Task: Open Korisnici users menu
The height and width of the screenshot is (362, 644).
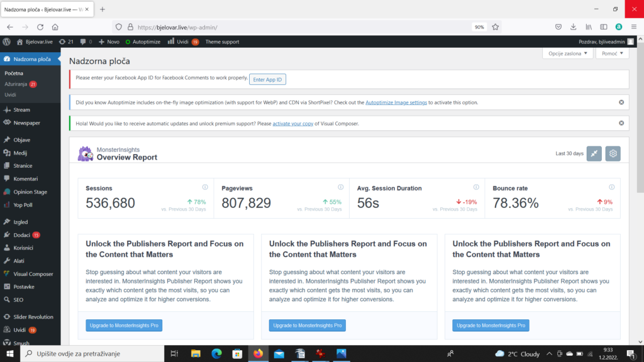Action: coord(30,248)
